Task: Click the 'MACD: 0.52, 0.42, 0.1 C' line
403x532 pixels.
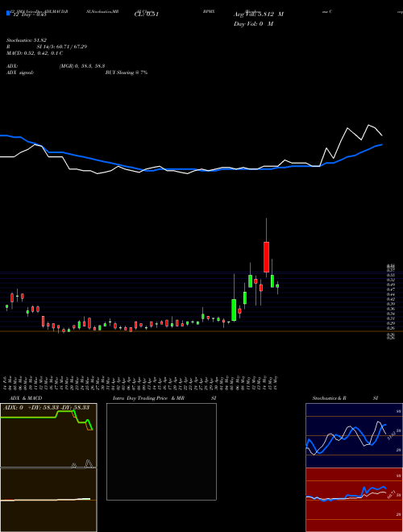Action: (35, 53)
